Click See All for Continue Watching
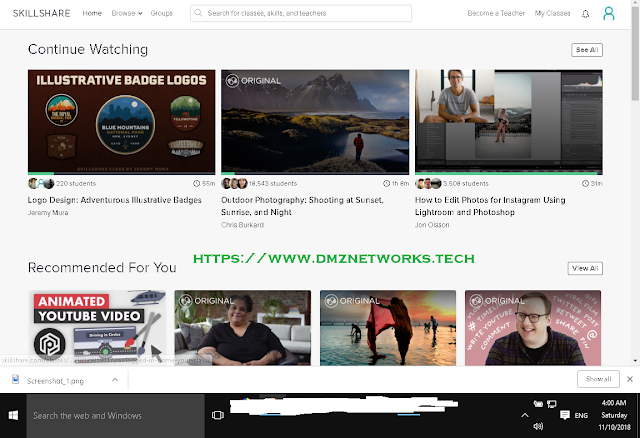The image size is (640, 438). pos(587,50)
